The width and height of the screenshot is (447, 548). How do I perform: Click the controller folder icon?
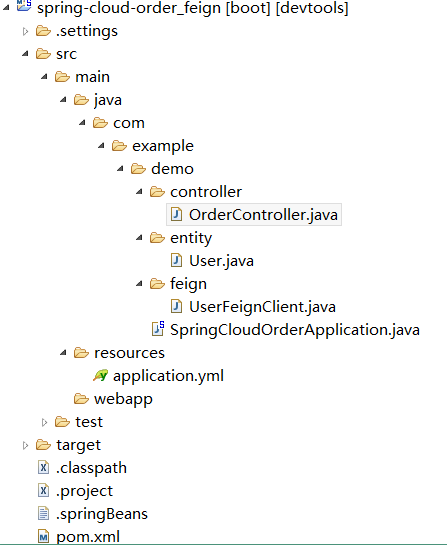click(x=157, y=192)
